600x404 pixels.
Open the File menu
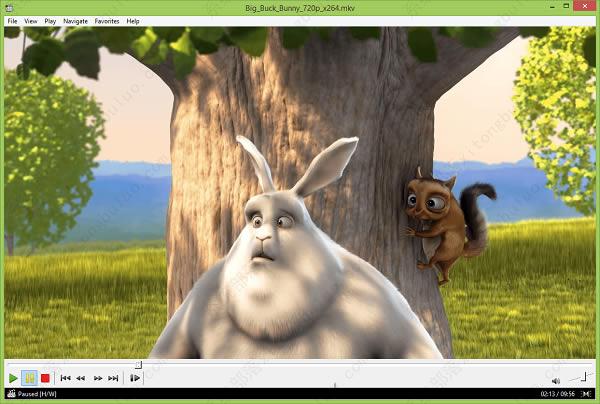click(x=12, y=21)
